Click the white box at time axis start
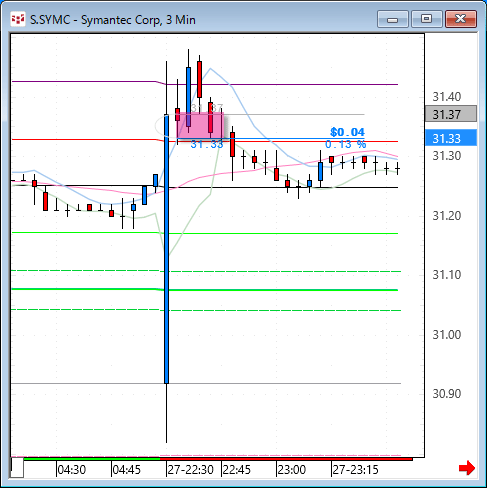The width and height of the screenshot is (487, 488). point(17,468)
